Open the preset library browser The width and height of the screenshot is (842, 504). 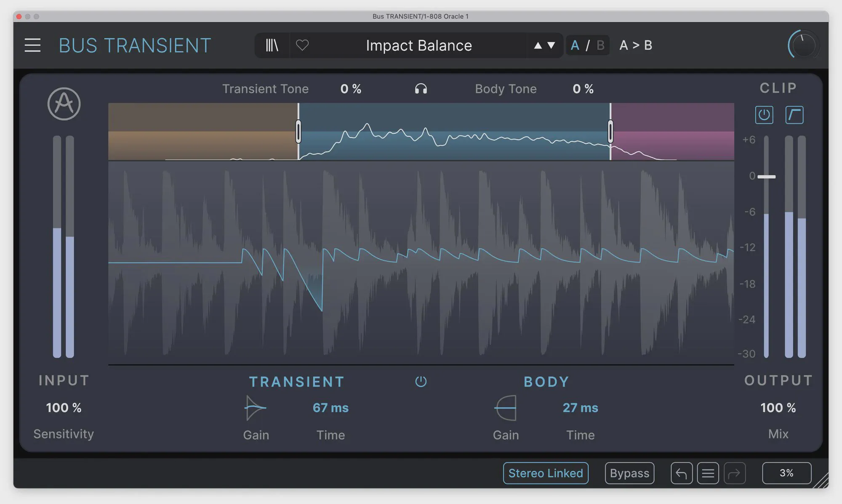pyautogui.click(x=272, y=45)
